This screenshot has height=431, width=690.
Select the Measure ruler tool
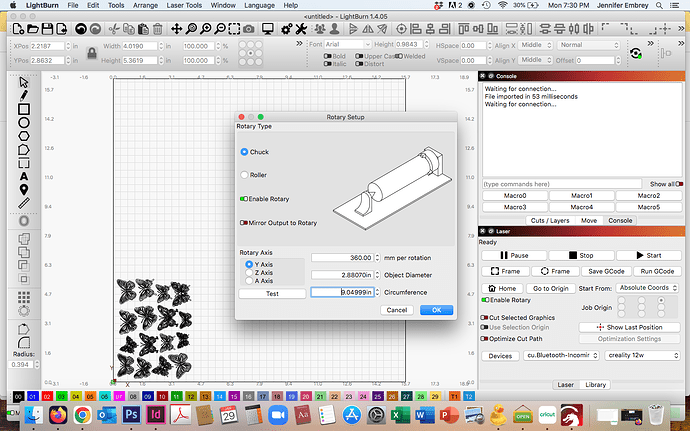[x=24, y=203]
